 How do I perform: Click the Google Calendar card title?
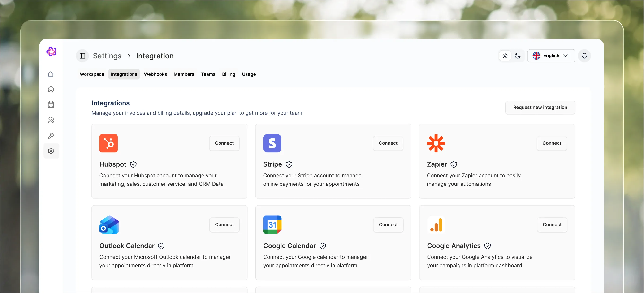pyautogui.click(x=290, y=246)
